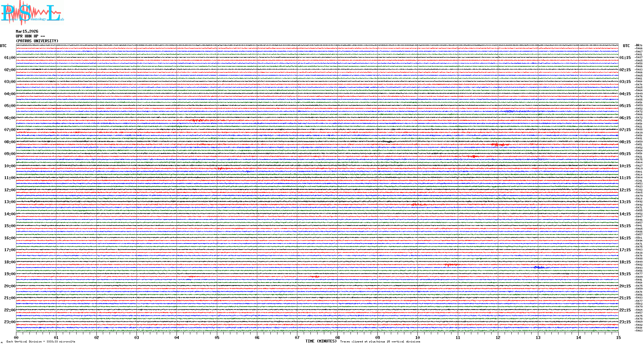Click the TIME (MINUTES) axis title
This screenshot has width=644, height=346.
(321, 341)
